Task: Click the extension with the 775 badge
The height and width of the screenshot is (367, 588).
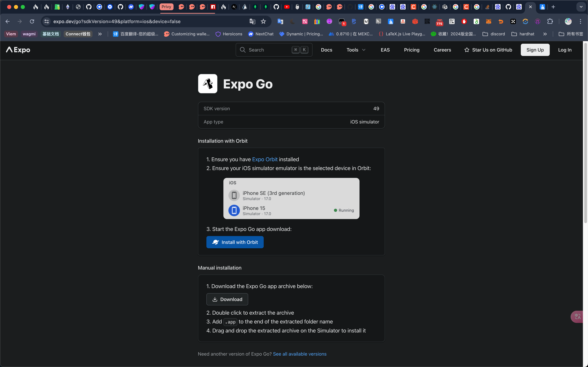Action: point(439,22)
